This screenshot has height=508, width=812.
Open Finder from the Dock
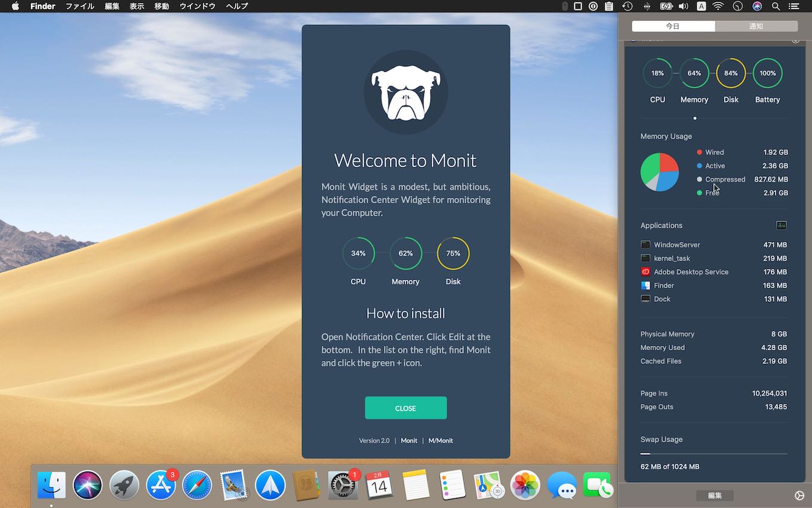point(52,485)
